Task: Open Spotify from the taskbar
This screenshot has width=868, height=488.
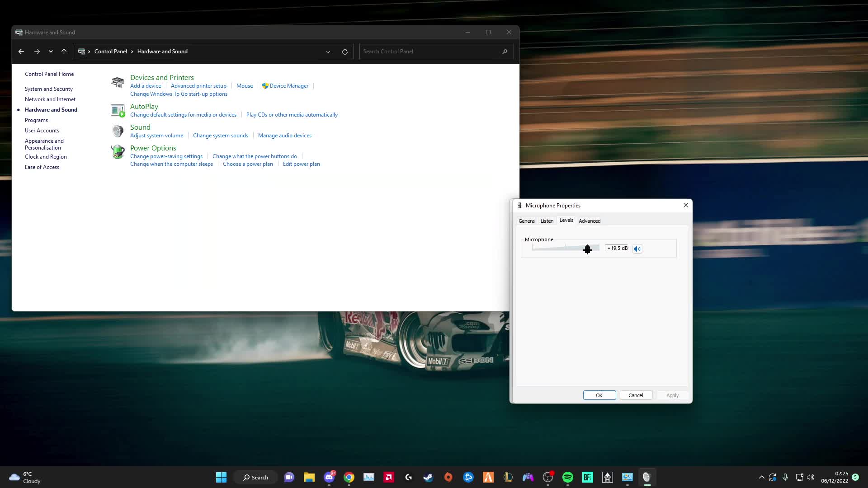Action: click(567, 477)
